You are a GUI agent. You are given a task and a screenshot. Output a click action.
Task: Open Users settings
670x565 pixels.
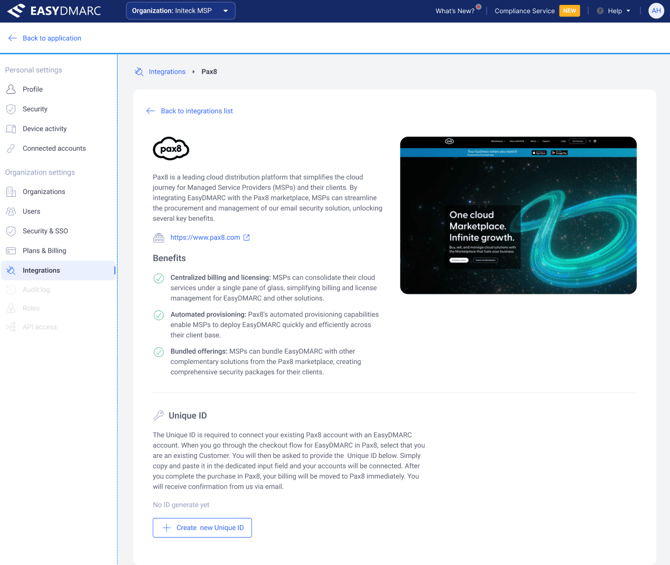coord(31,211)
